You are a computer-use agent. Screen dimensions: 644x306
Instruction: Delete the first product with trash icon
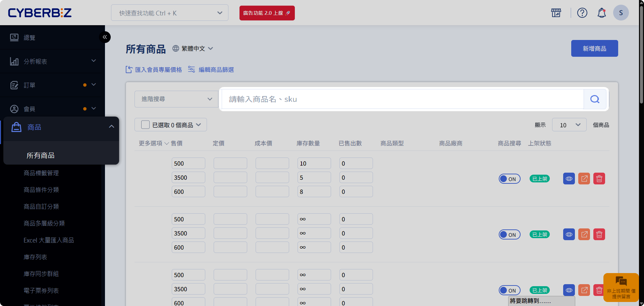599,179
